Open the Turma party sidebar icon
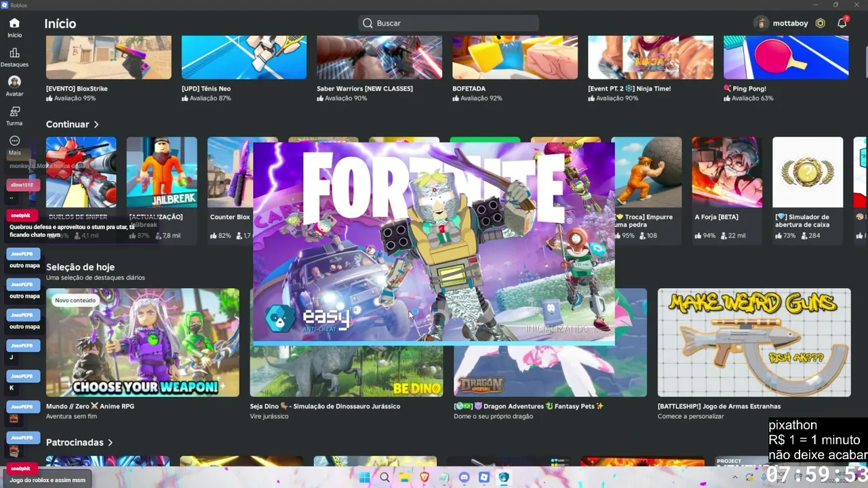This screenshot has width=868, height=488. [x=14, y=112]
